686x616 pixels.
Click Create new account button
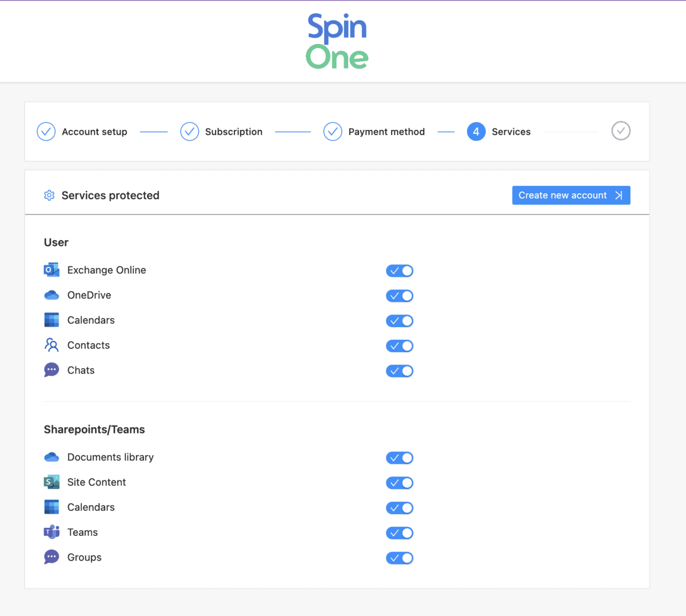pos(571,195)
